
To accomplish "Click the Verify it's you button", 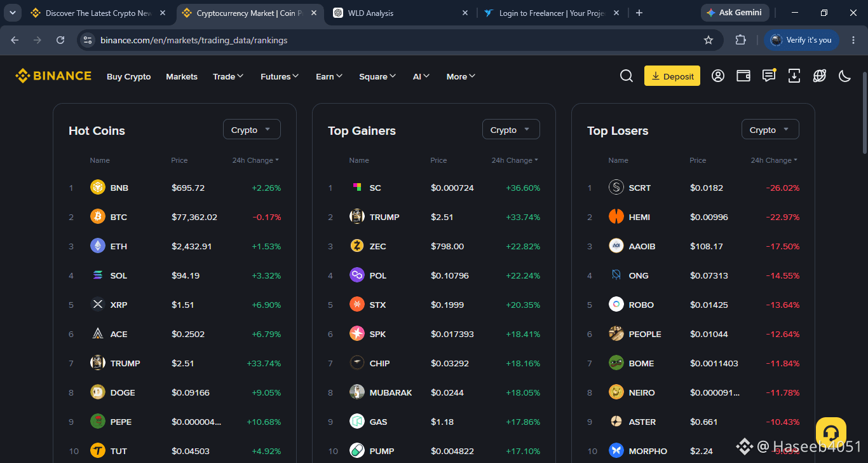I will pos(802,40).
